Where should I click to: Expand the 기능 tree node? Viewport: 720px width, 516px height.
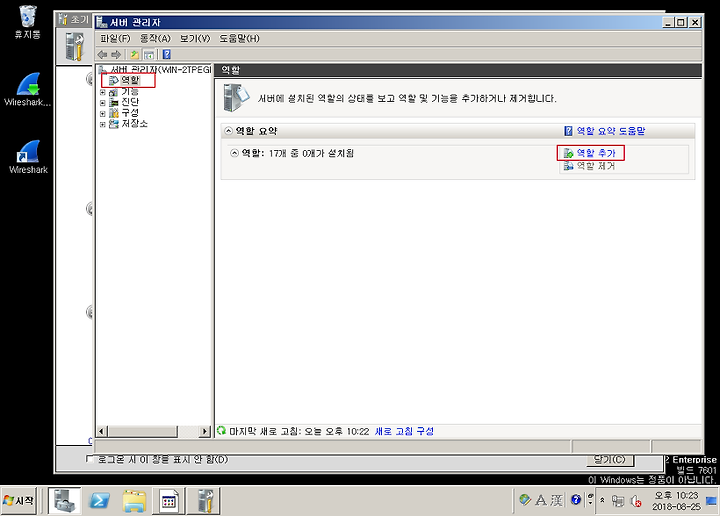coord(103,92)
